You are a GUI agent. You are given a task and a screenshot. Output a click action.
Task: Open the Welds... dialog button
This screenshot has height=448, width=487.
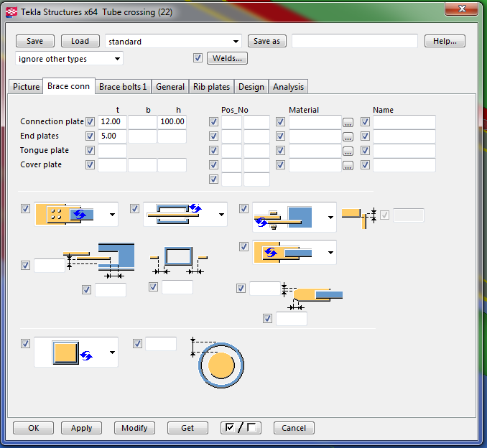[227, 58]
